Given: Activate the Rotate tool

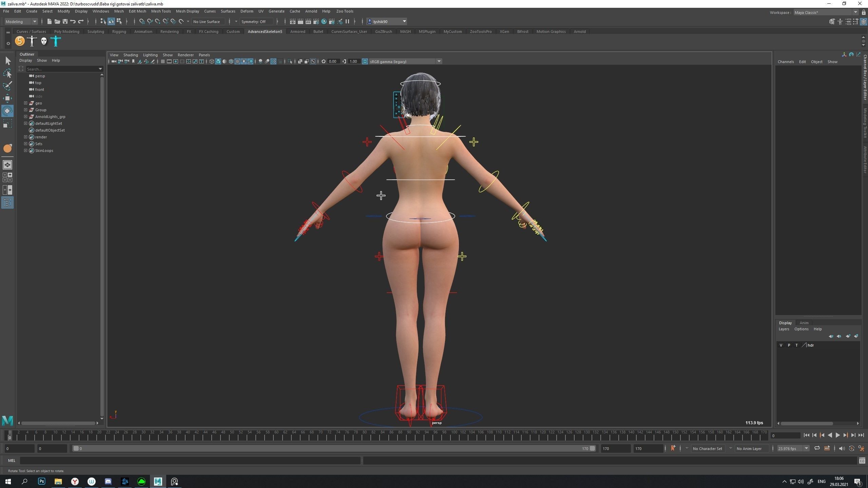Looking at the screenshot, I should (7, 111).
